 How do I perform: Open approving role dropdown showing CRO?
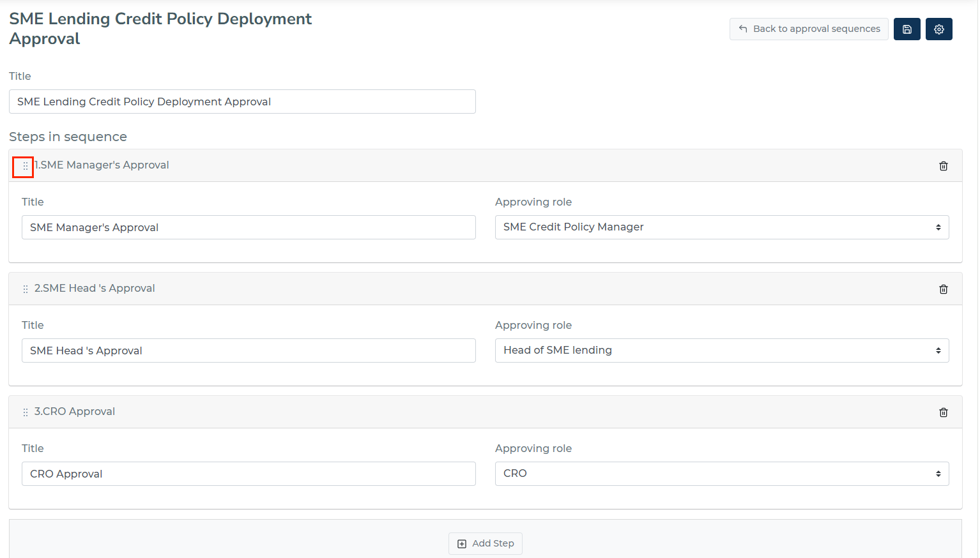[x=722, y=474]
